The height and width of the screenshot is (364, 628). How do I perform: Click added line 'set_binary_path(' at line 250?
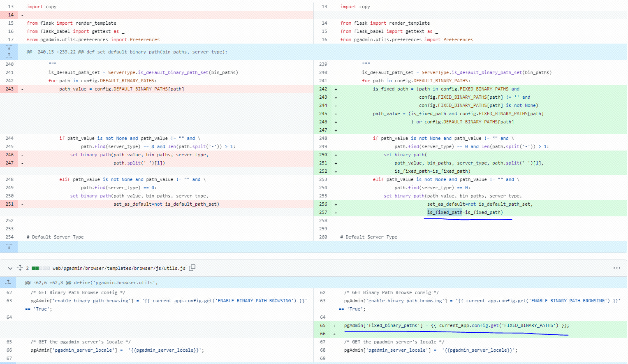coord(405,155)
